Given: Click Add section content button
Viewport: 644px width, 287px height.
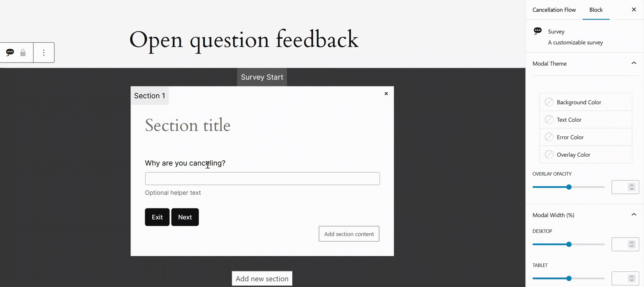Looking at the screenshot, I should 349,234.
